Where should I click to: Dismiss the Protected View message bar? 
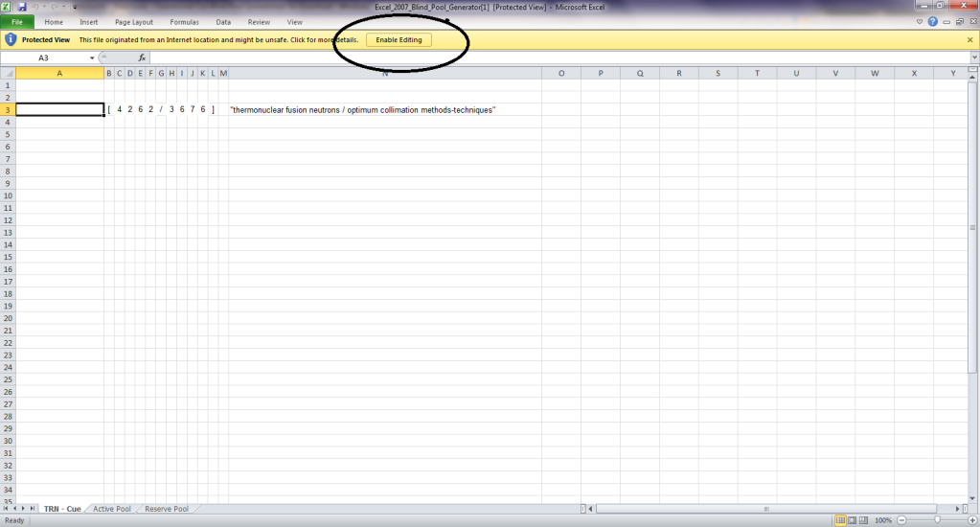pos(970,40)
